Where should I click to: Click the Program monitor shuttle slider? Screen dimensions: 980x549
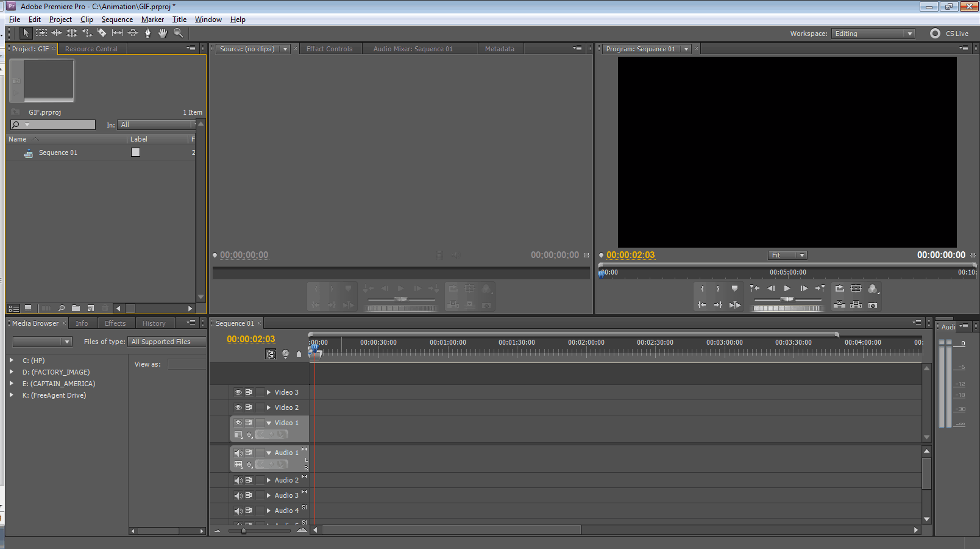pyautogui.click(x=787, y=299)
